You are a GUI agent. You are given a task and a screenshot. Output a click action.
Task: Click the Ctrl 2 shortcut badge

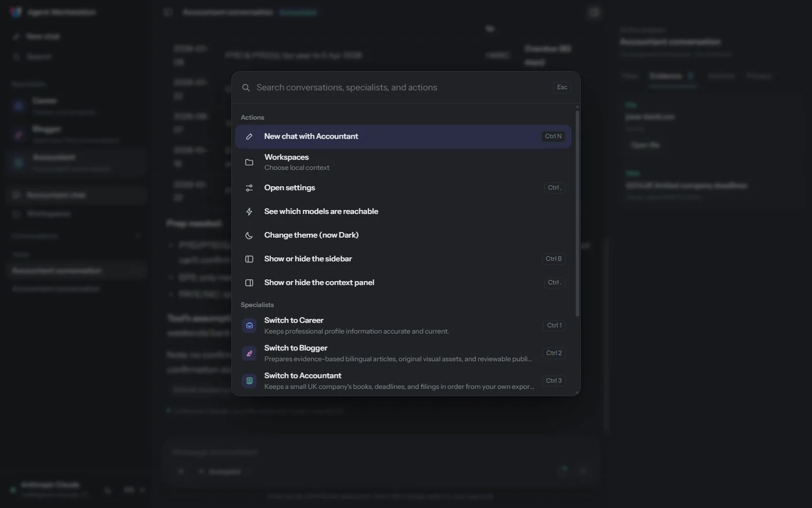click(x=554, y=353)
